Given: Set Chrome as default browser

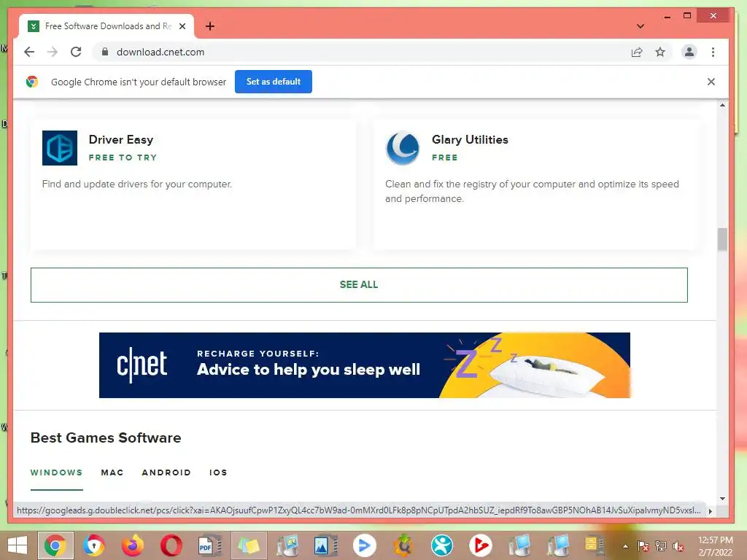Looking at the screenshot, I should tap(274, 82).
